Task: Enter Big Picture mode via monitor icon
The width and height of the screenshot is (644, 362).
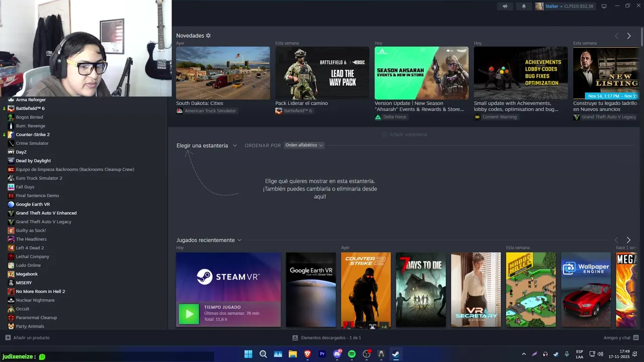Action: pos(604,6)
